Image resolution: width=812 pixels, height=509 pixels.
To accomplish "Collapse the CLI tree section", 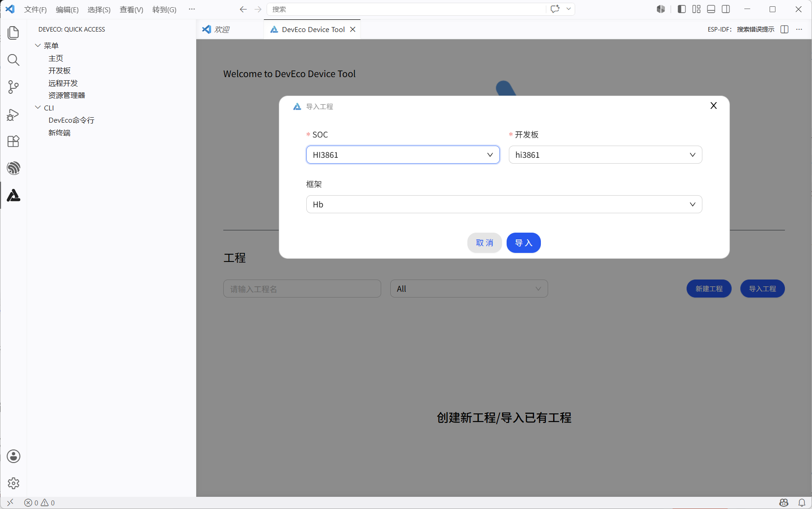I will (38, 108).
